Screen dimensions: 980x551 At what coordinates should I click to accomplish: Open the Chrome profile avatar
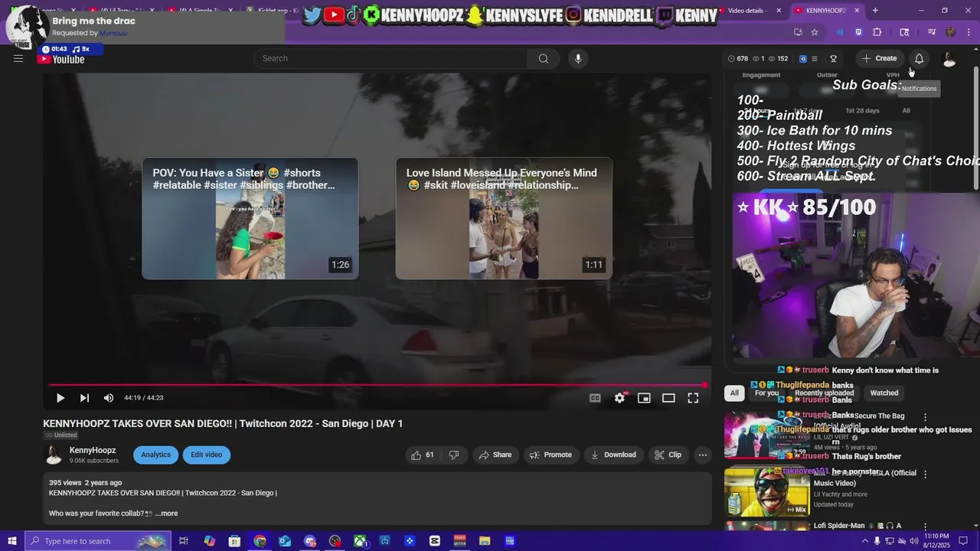951,32
